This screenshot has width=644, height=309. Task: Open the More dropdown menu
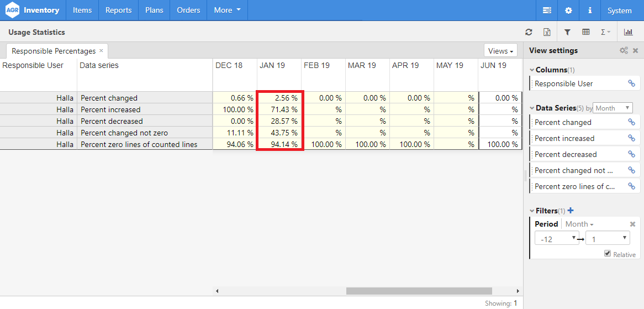coord(227,11)
